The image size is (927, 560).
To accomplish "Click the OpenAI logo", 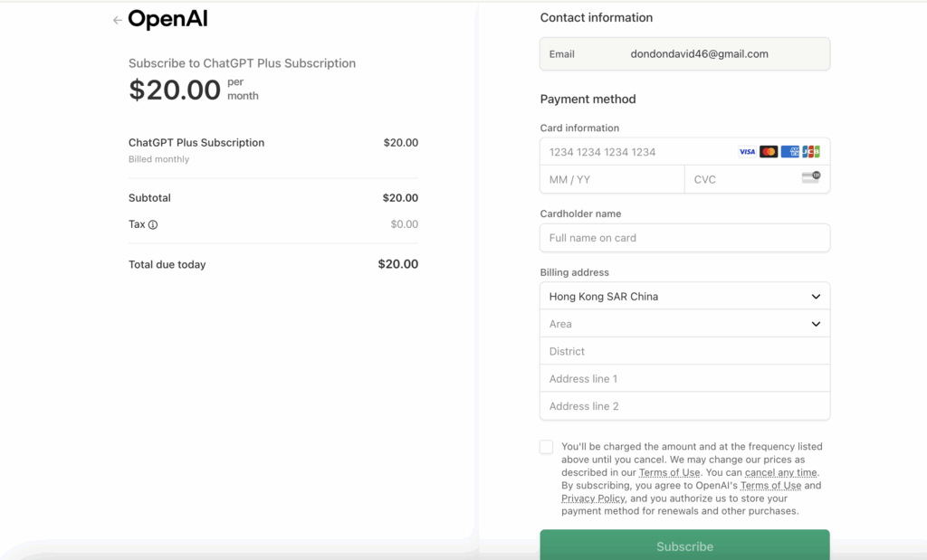I will 167,19.
